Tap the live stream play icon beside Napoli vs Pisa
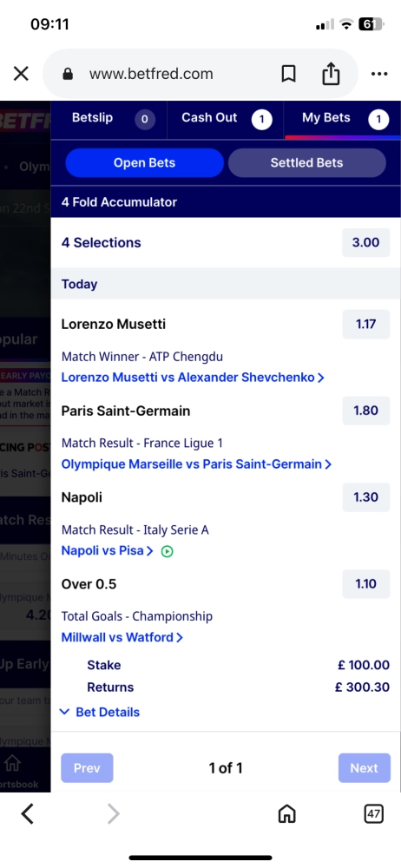401x868 pixels. (167, 551)
